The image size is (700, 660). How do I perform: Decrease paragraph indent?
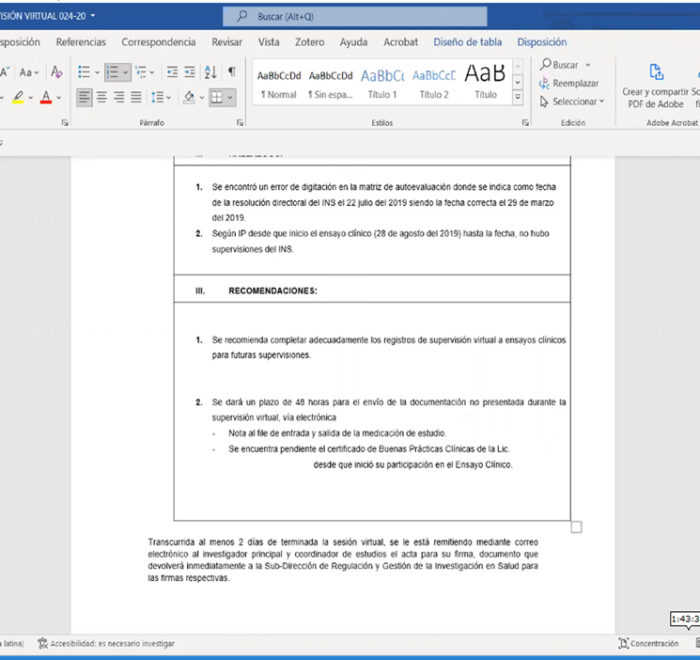click(172, 72)
